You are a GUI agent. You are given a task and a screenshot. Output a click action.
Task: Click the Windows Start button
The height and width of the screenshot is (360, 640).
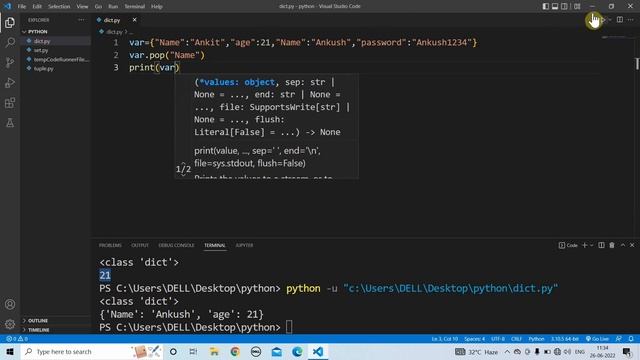pyautogui.click(x=9, y=351)
